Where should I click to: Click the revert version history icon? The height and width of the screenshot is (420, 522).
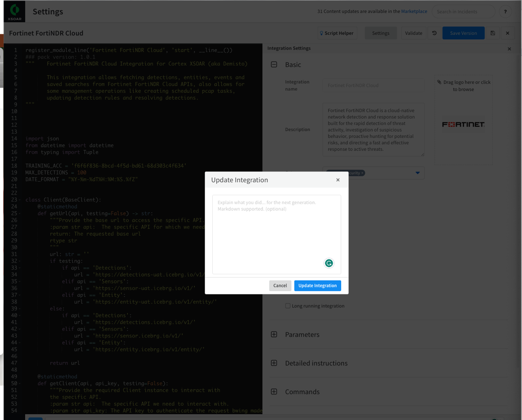click(435, 33)
